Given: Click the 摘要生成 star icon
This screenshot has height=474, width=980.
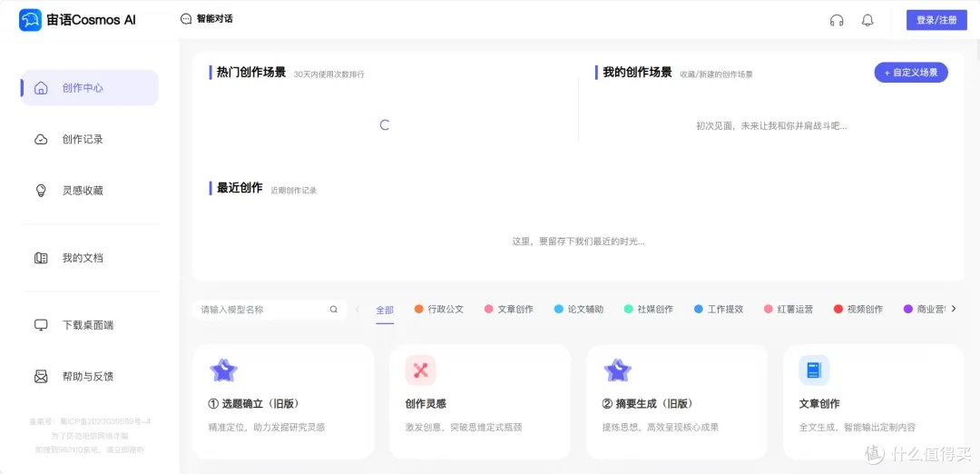Looking at the screenshot, I should coord(618,370).
